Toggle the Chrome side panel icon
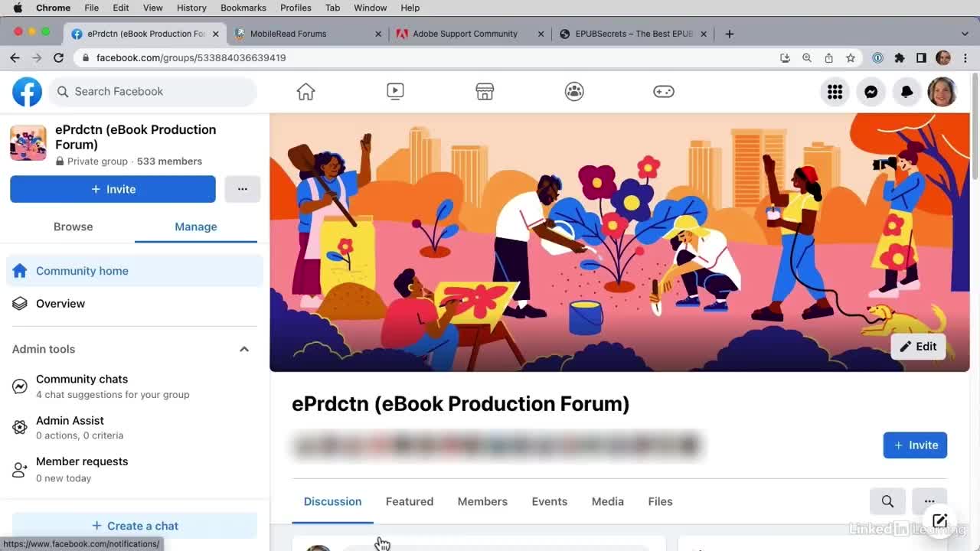The image size is (980, 551). click(x=921, y=58)
